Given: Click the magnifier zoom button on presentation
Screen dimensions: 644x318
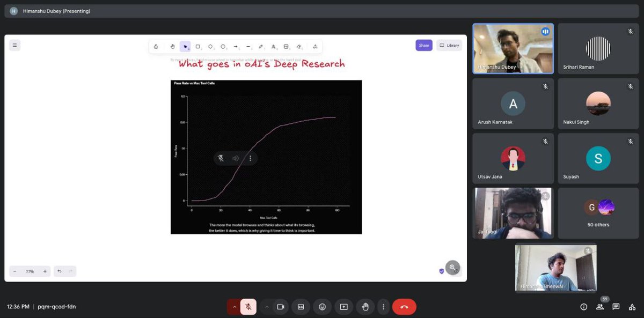Looking at the screenshot, I should tap(452, 267).
